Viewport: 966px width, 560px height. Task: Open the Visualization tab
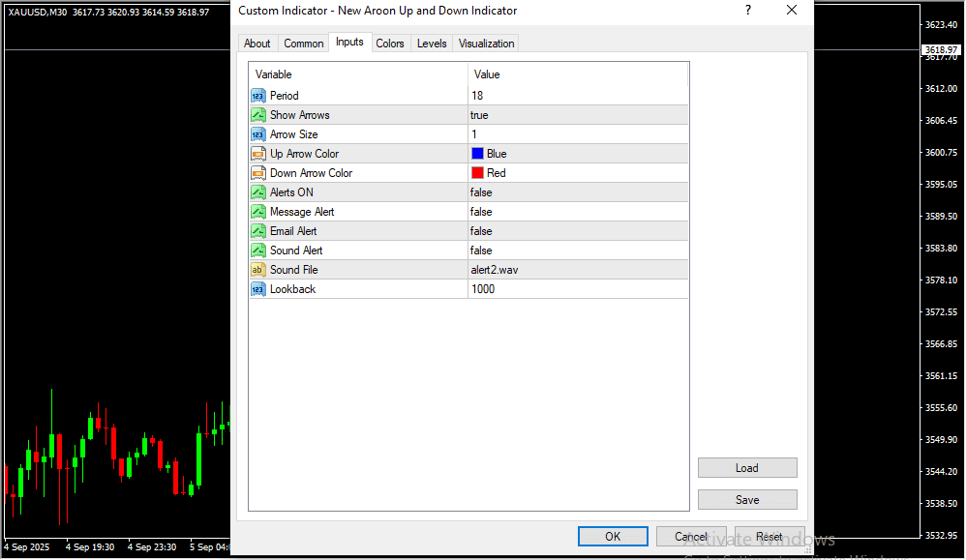click(x=487, y=44)
